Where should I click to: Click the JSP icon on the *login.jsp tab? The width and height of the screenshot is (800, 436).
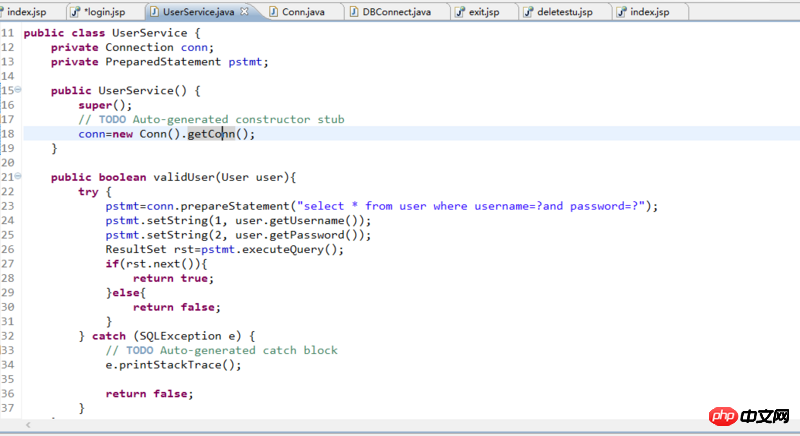76,11
